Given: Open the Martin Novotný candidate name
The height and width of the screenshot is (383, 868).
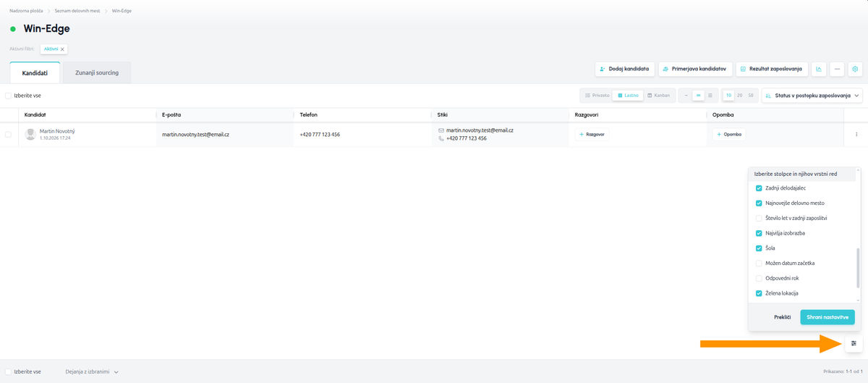Looking at the screenshot, I should click(57, 130).
